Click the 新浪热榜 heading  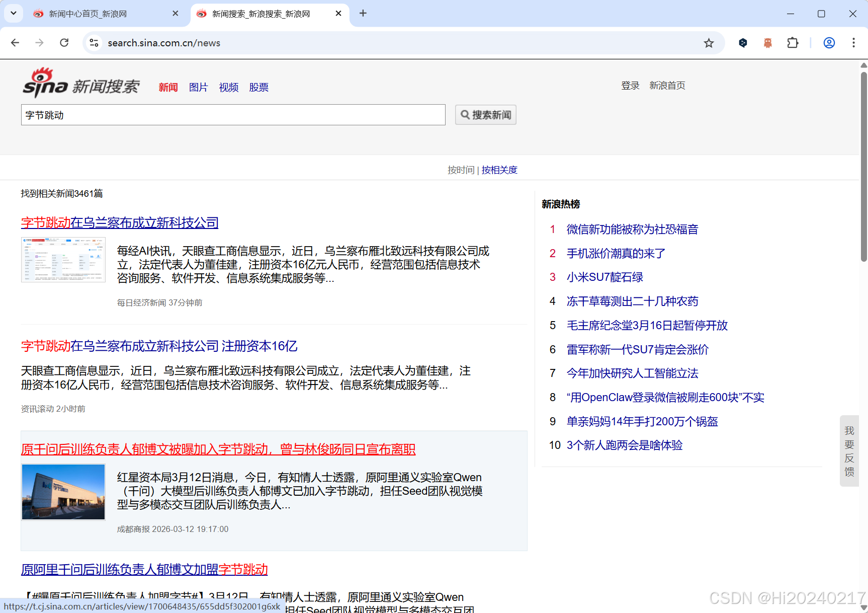561,204
